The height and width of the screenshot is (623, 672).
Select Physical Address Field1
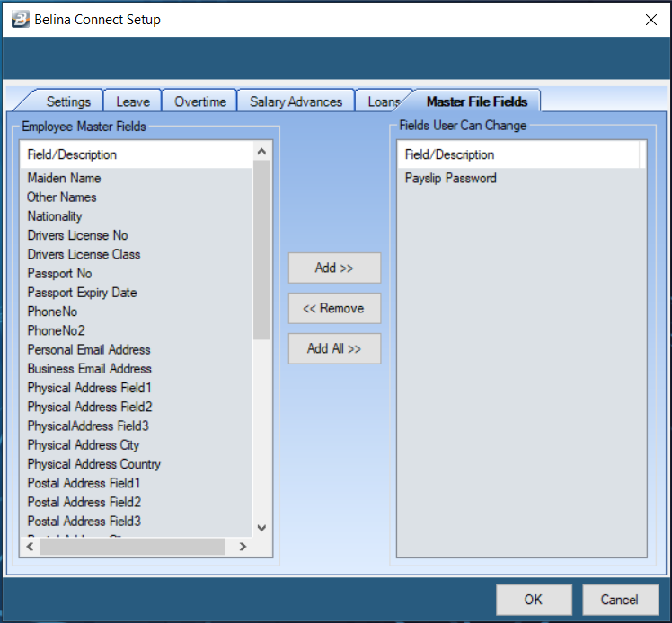[x=90, y=388]
